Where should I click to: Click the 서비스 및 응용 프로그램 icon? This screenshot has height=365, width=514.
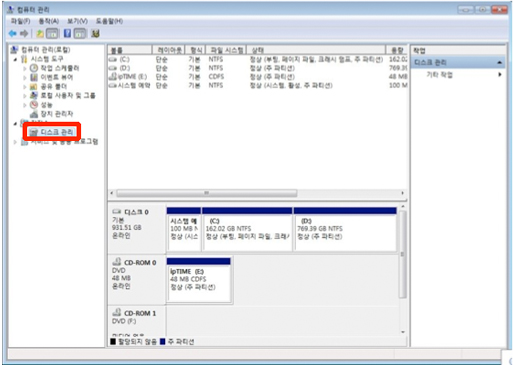(24, 142)
